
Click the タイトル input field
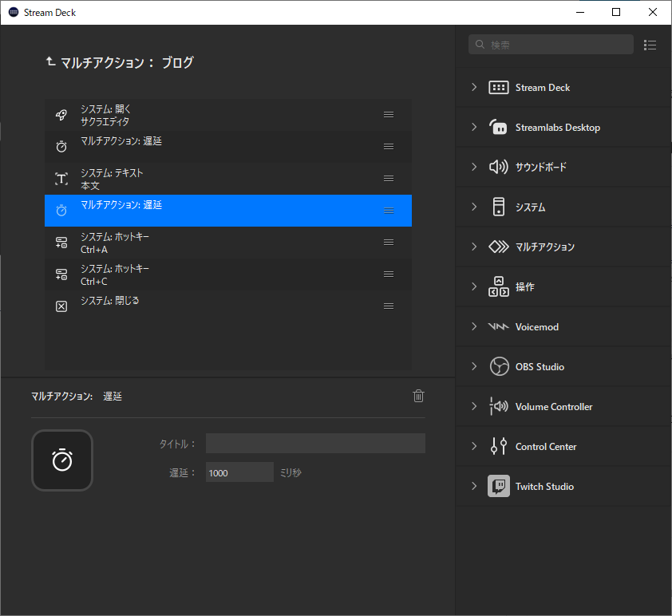(315, 443)
